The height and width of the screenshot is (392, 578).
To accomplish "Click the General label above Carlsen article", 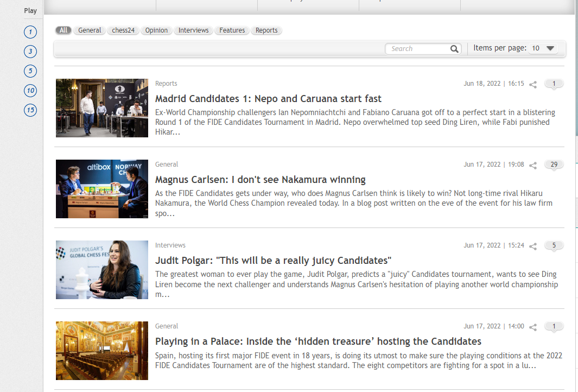I will tap(167, 165).
